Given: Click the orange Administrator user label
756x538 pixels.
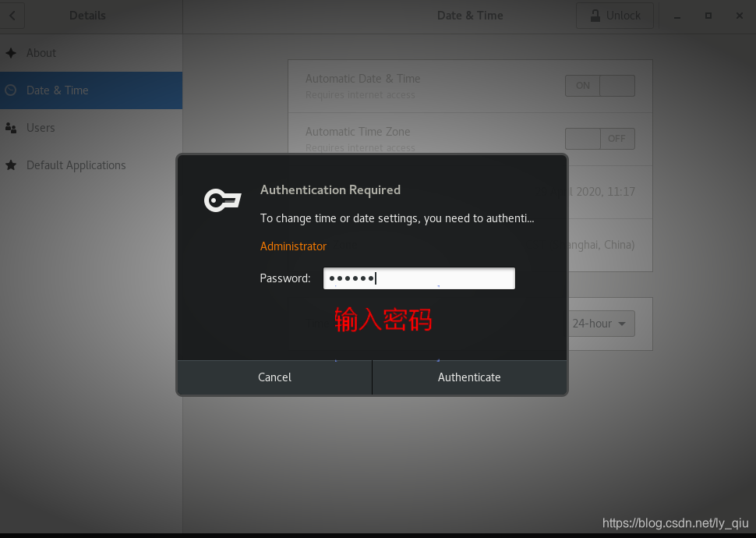Looking at the screenshot, I should coord(293,246).
